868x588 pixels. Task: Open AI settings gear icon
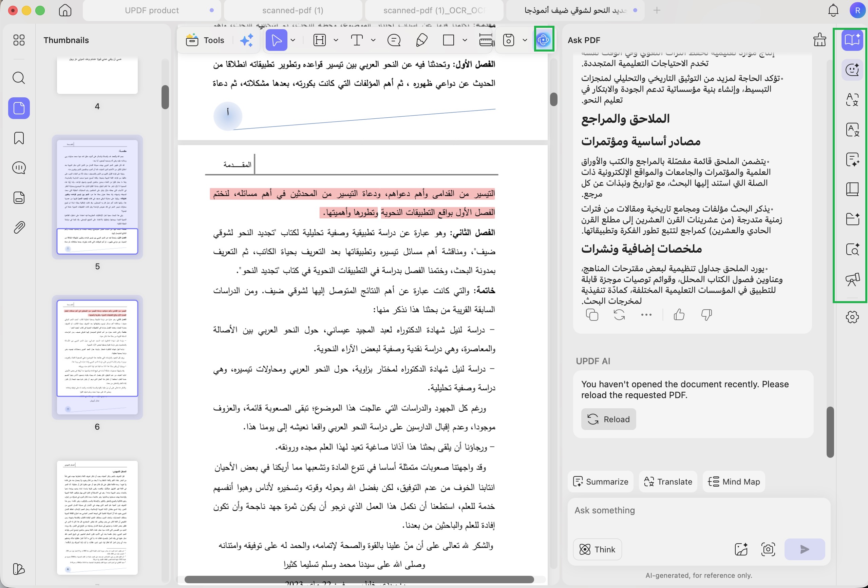[852, 317]
